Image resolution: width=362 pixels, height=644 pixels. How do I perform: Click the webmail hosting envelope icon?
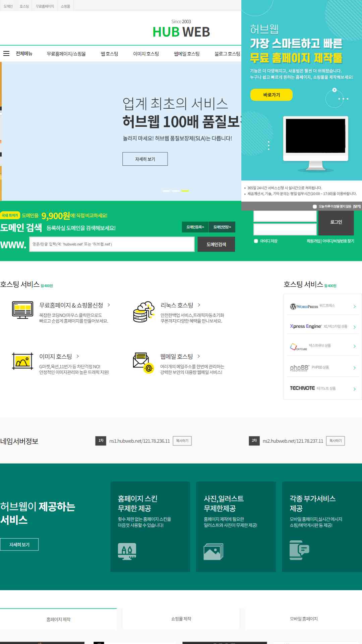143,363
